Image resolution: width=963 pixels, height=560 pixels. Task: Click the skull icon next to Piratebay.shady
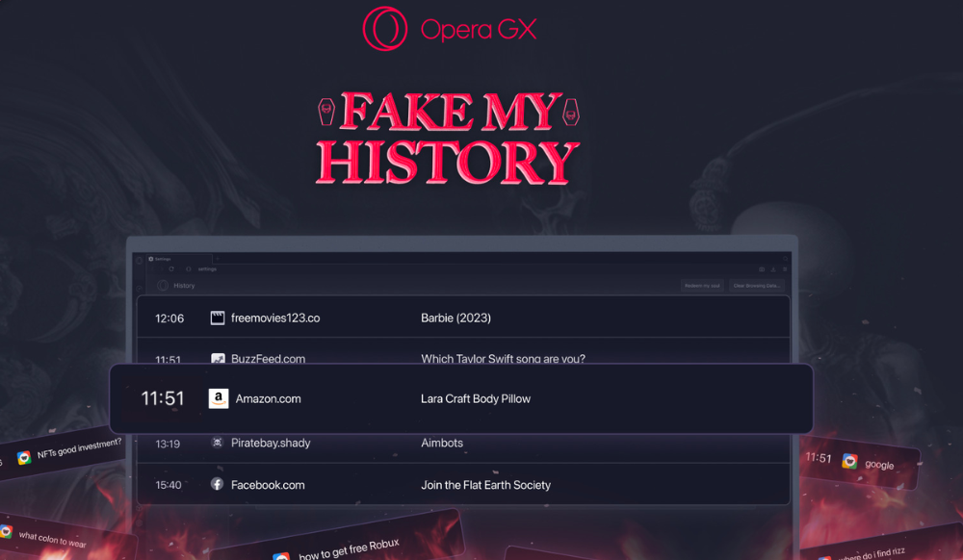218,443
